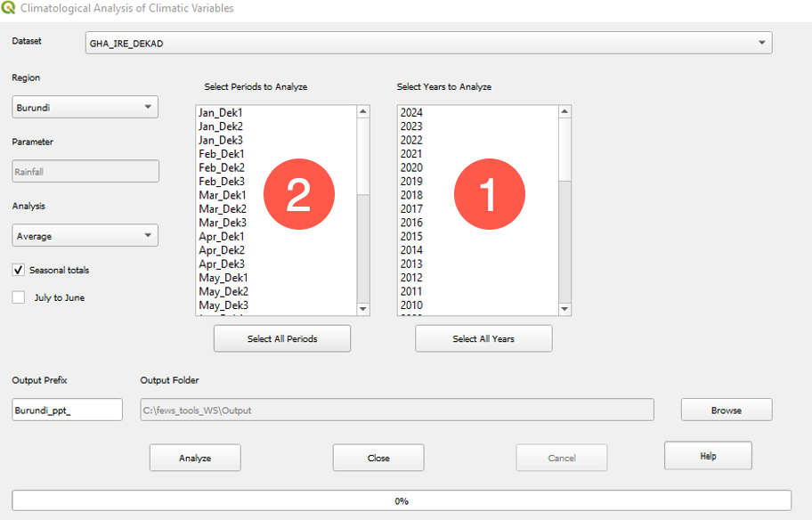Click the Rainfall parameter field
This screenshot has height=520, width=812.
(x=85, y=170)
